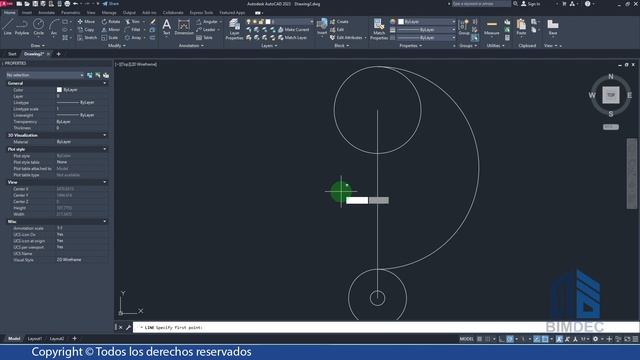The image size is (640, 360).
Task: Activate the Rotate command
Action: pos(111,22)
